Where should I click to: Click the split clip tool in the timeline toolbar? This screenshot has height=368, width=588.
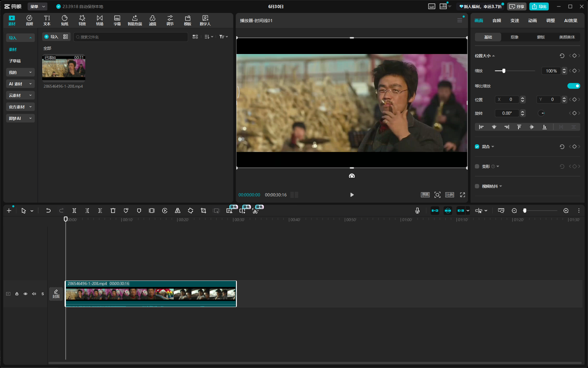(x=74, y=211)
